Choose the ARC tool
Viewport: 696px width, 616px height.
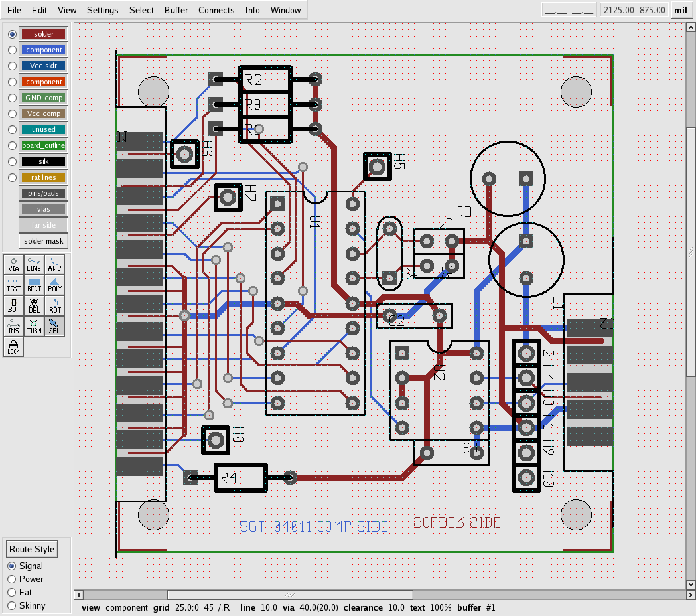click(54, 265)
